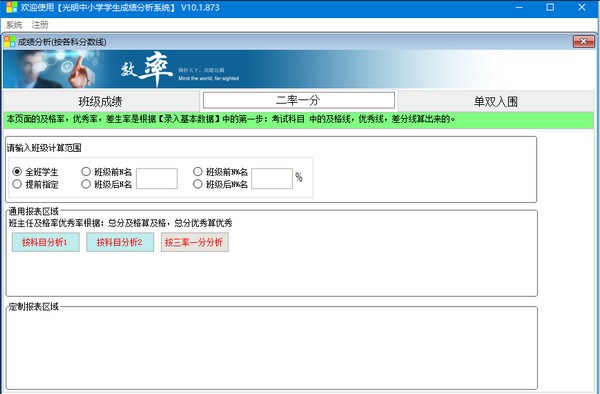Select the 班级前N%名 radio option
600x394 pixels.
[220, 172]
